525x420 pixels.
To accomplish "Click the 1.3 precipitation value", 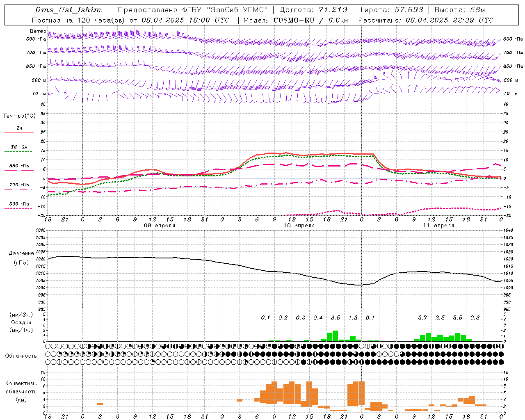I will point(353,318).
